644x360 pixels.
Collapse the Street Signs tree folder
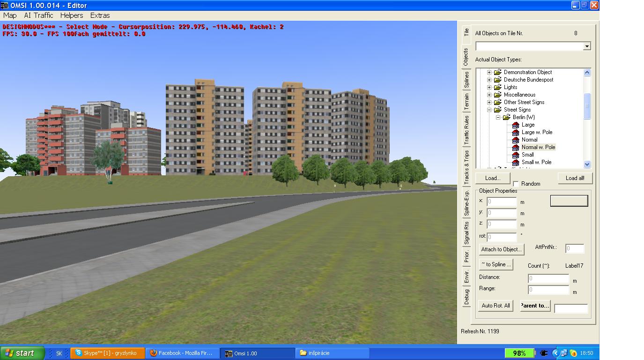(489, 110)
